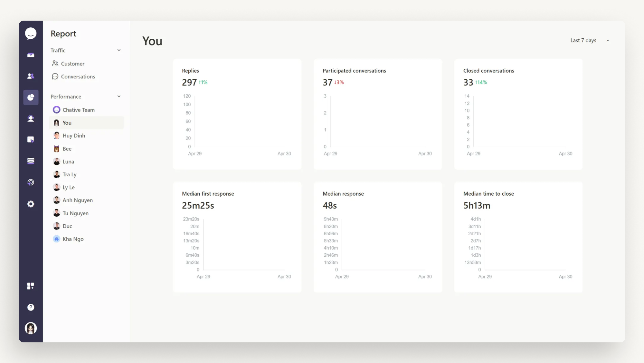
Task: Switch to the Customer report
Action: tap(72, 64)
